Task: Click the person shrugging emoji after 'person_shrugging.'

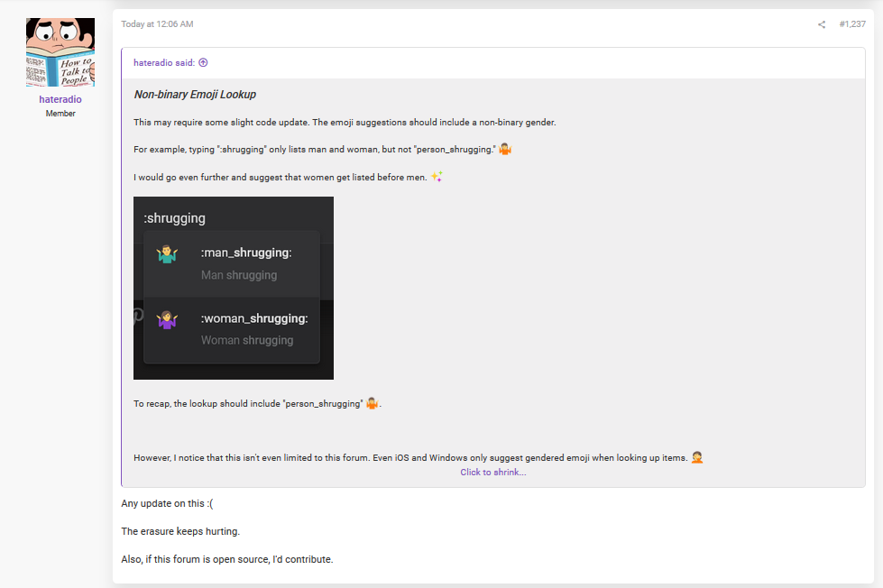Action: 505,149
